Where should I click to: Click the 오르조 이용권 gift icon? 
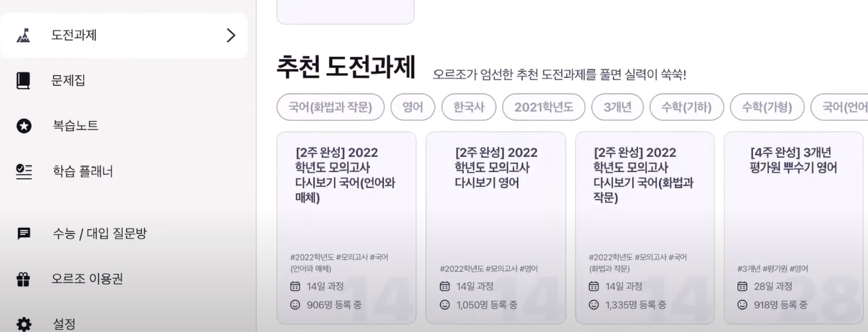[x=23, y=279]
